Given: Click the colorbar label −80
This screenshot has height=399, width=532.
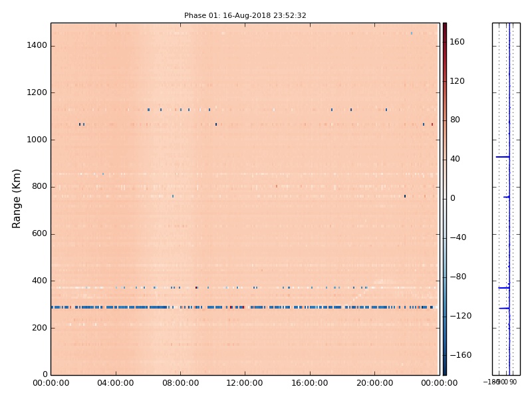Looking at the screenshot, I should click(x=458, y=277).
